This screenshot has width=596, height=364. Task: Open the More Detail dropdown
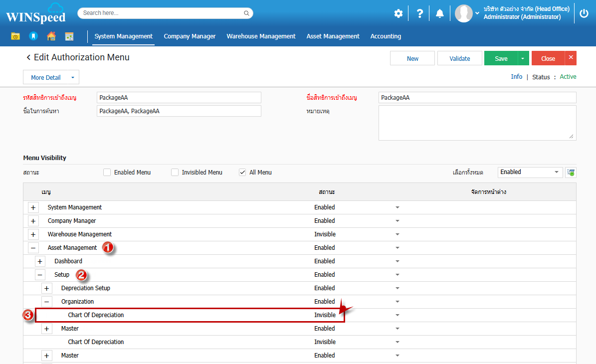click(51, 77)
